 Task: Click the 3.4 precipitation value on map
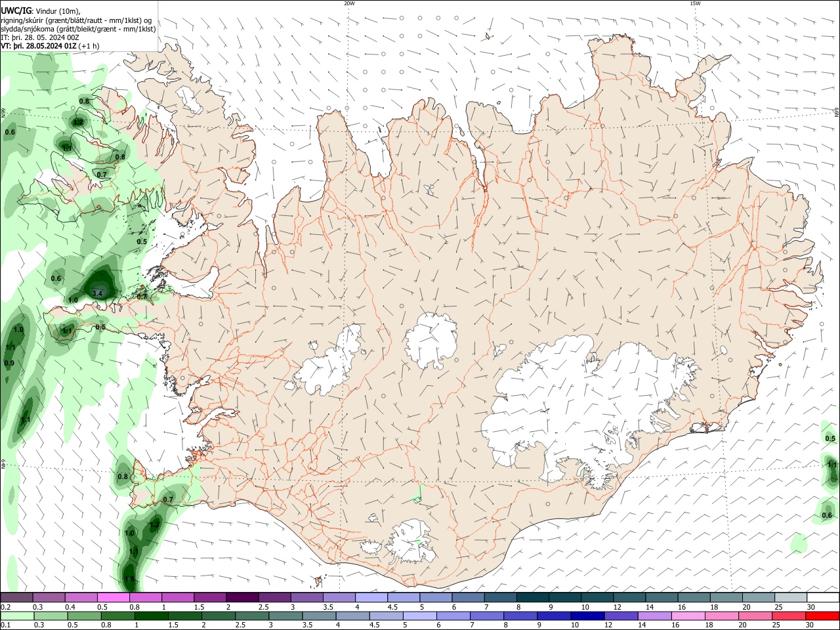click(98, 293)
